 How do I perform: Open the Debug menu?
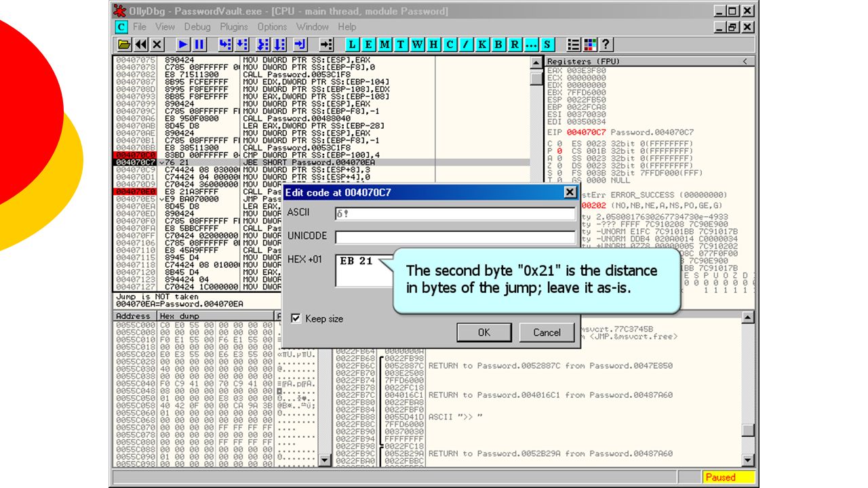[197, 27]
